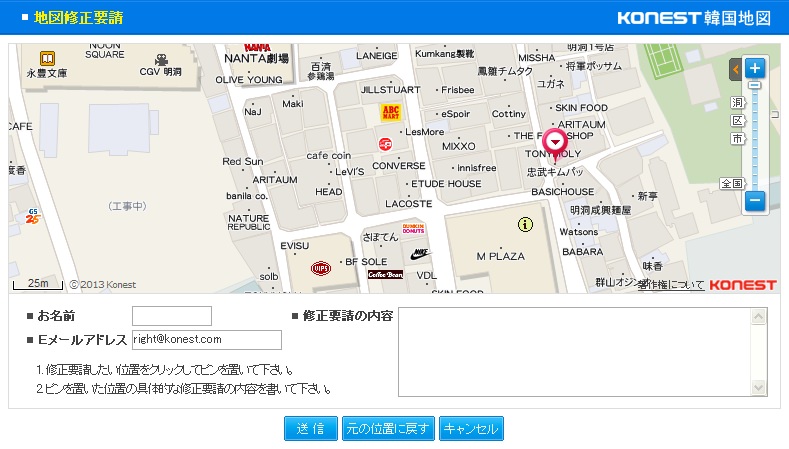Click the LeVI'S label

click(349, 172)
